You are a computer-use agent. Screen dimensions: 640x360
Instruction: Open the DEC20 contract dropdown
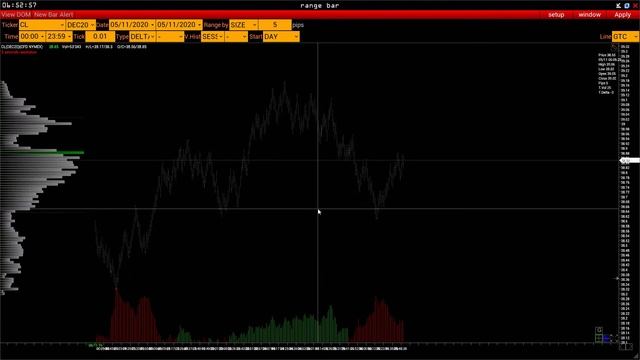tap(80, 25)
